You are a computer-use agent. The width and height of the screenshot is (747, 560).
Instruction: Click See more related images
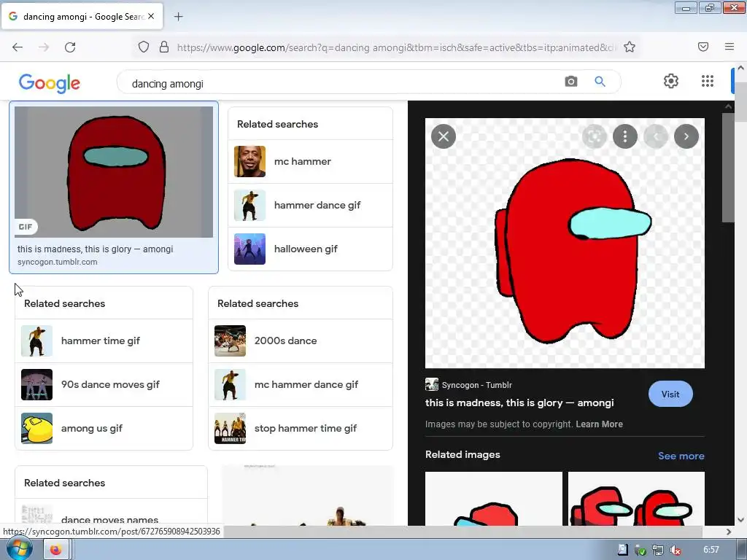click(x=681, y=456)
